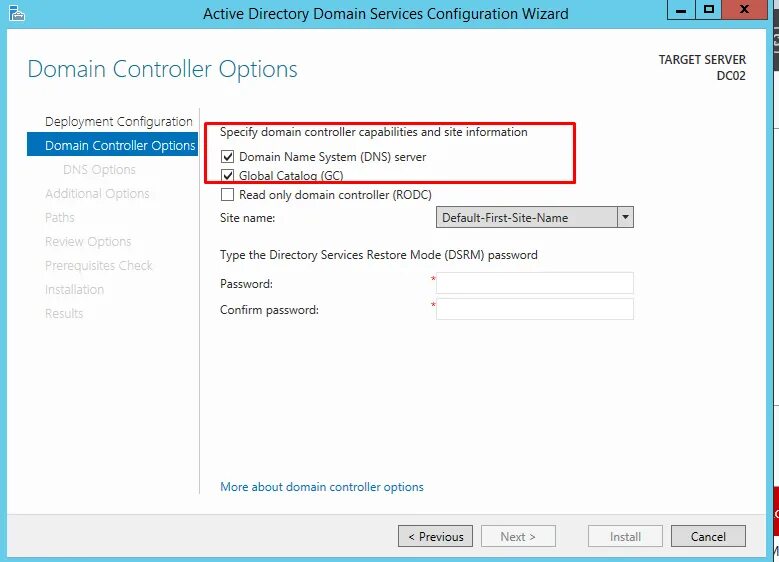Click the Domain Controller Options page heading

162,69
